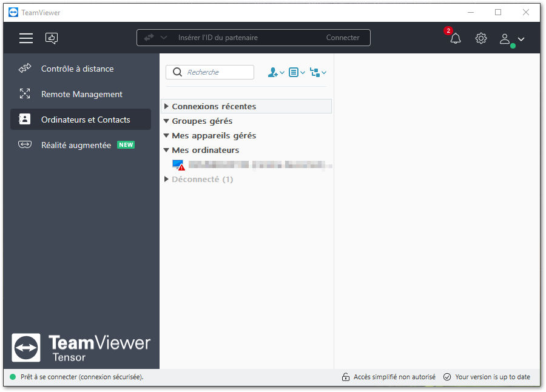
Task: Click 'Groupes gérés' label
Action: click(202, 121)
